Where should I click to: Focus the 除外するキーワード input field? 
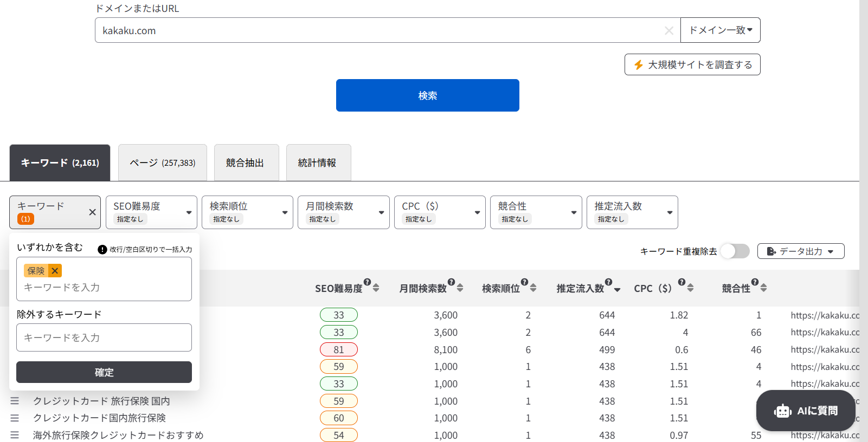[104, 337]
